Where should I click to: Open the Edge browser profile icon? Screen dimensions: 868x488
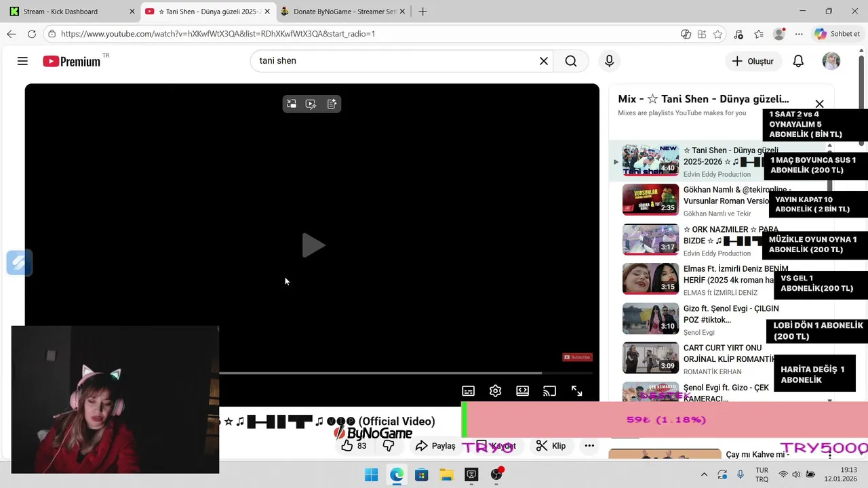click(780, 34)
